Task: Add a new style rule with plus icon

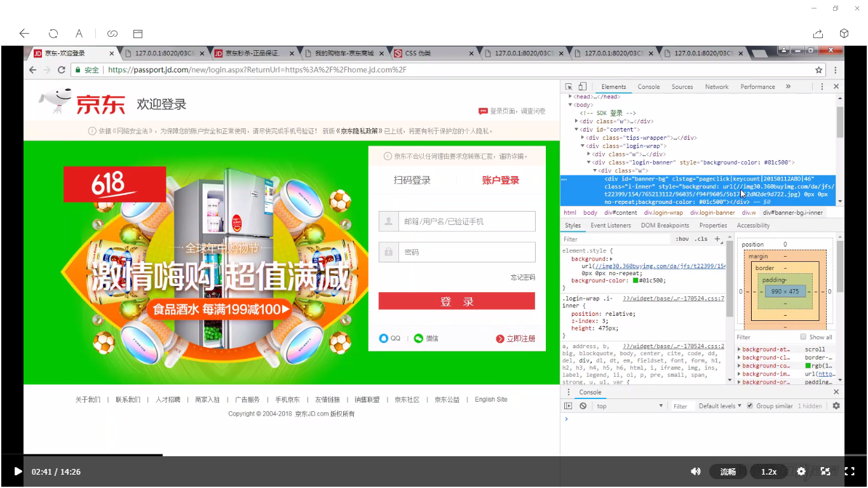Action: pyautogui.click(x=717, y=239)
